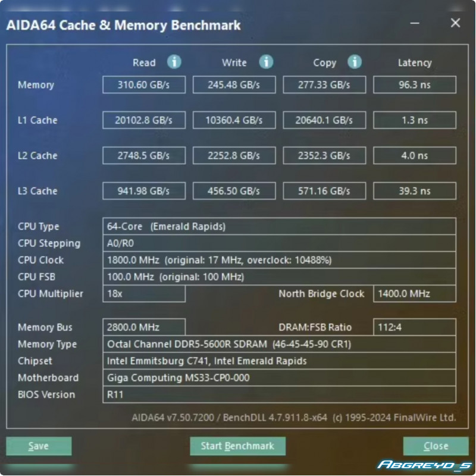Screen dimensions: 476x476
Task: Click the Latency column header
Action: [x=415, y=63]
